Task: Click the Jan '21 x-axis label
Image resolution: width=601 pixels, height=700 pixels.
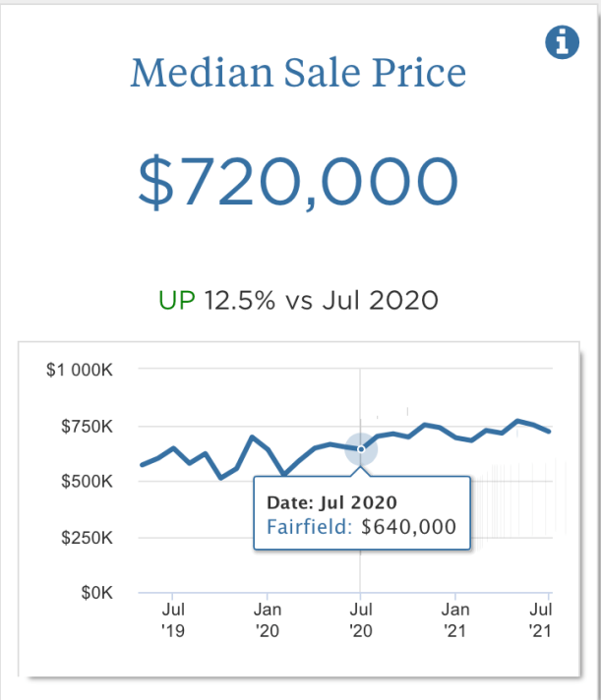Action: pos(455,618)
